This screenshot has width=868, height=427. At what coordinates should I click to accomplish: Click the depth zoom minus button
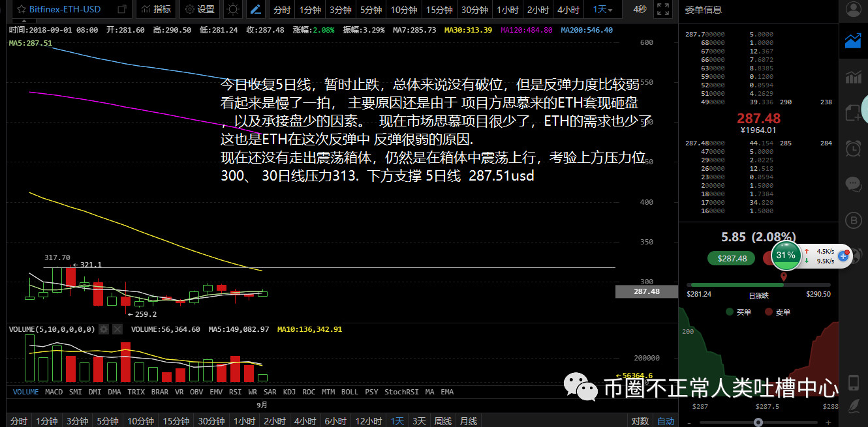689,422
